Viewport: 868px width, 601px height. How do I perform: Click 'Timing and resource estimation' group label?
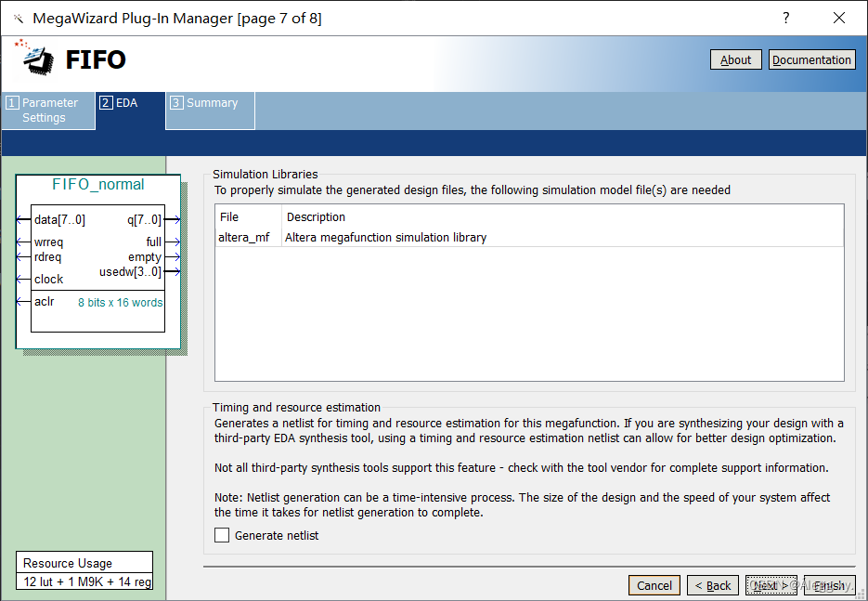coord(296,407)
